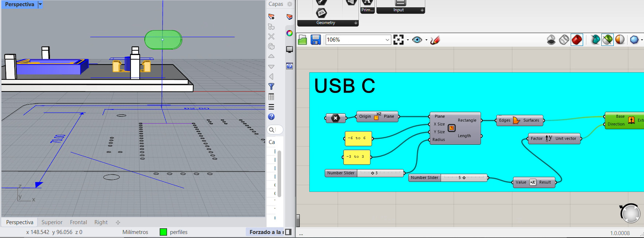Click the named views eye icon
Image resolution: width=644 pixels, height=238 pixels.
417,40
